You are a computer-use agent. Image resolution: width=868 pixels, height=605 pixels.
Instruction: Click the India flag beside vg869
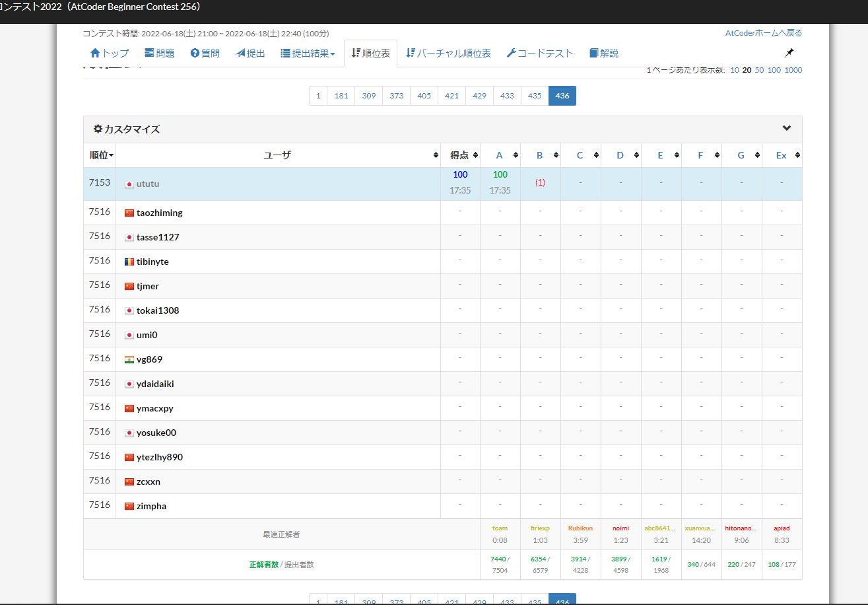click(x=129, y=360)
